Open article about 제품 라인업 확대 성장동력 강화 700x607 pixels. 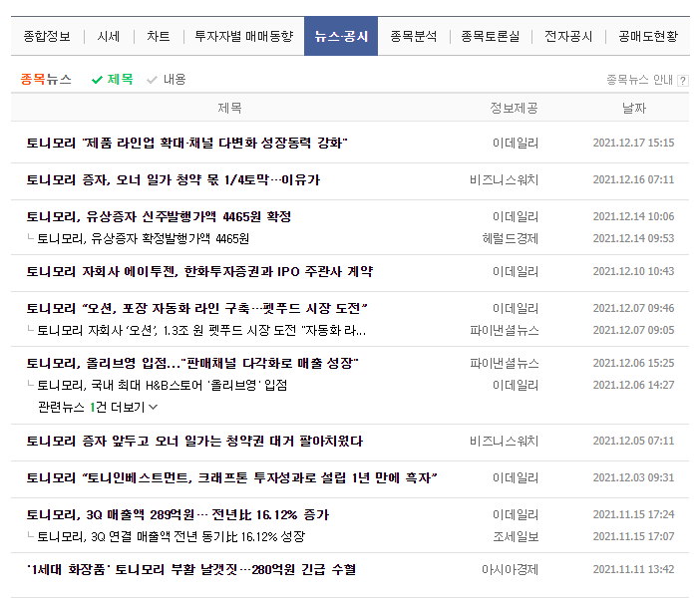[x=187, y=143]
